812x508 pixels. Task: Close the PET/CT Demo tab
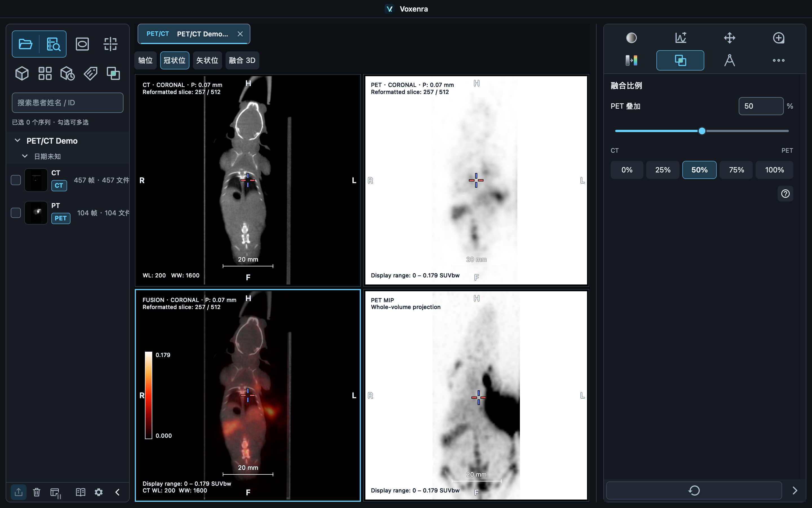240,34
